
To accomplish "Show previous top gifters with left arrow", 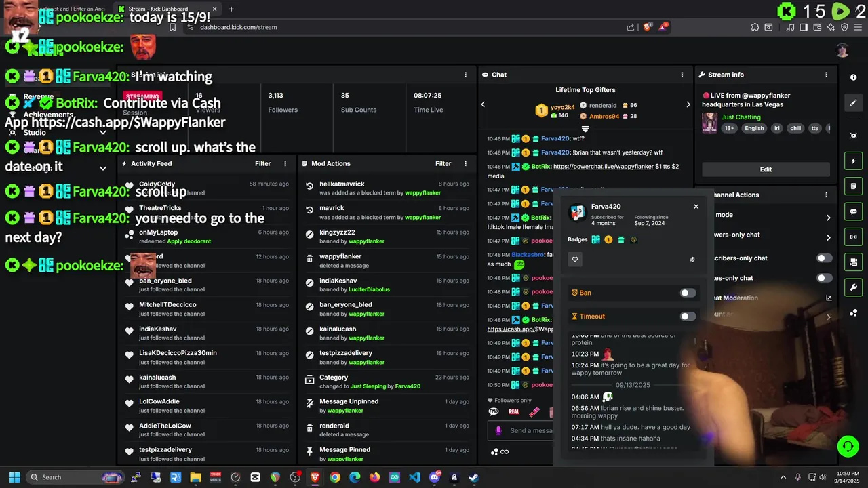I will [x=483, y=104].
